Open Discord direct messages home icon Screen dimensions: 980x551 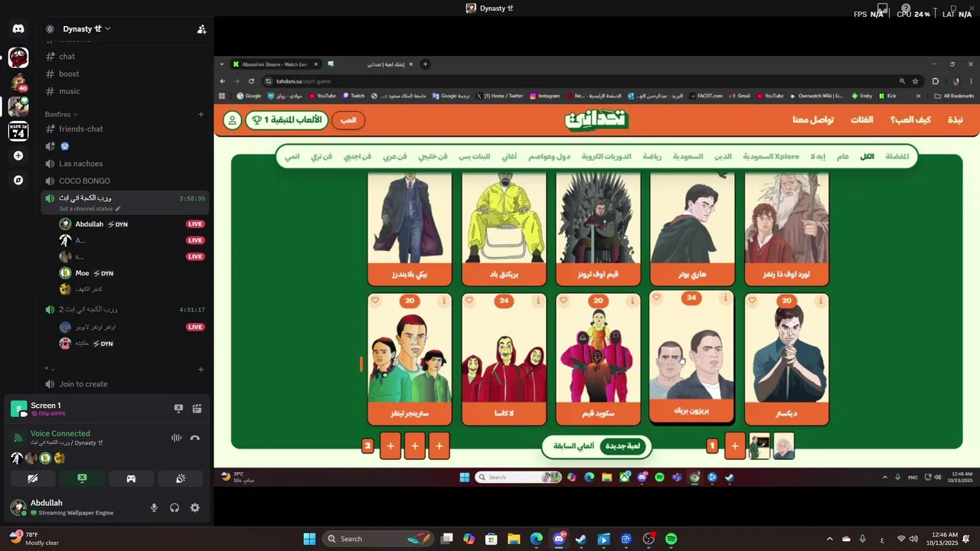18,29
